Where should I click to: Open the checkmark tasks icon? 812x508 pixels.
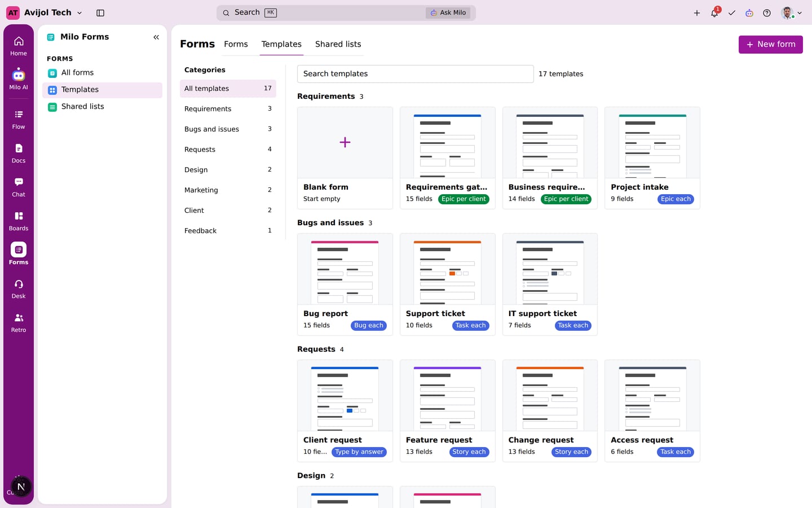pyautogui.click(x=732, y=12)
